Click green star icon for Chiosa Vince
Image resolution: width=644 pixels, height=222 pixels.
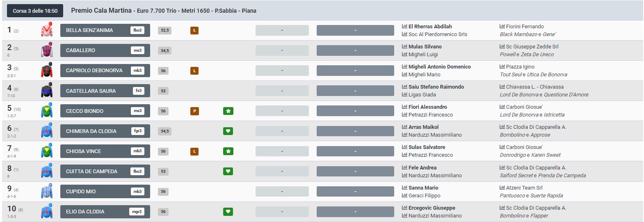click(x=228, y=151)
